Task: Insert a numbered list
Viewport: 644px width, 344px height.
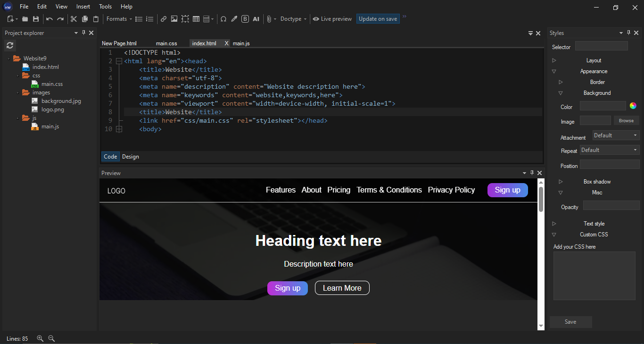Action: point(150,19)
